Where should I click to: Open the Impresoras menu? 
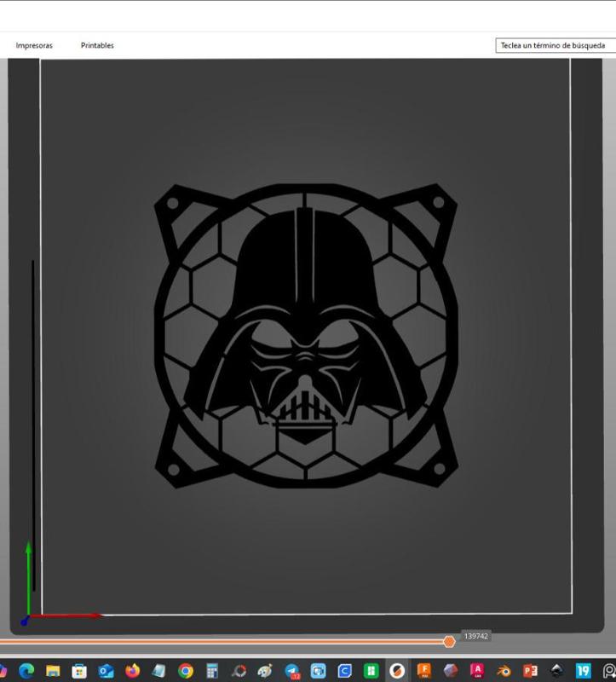(x=34, y=45)
